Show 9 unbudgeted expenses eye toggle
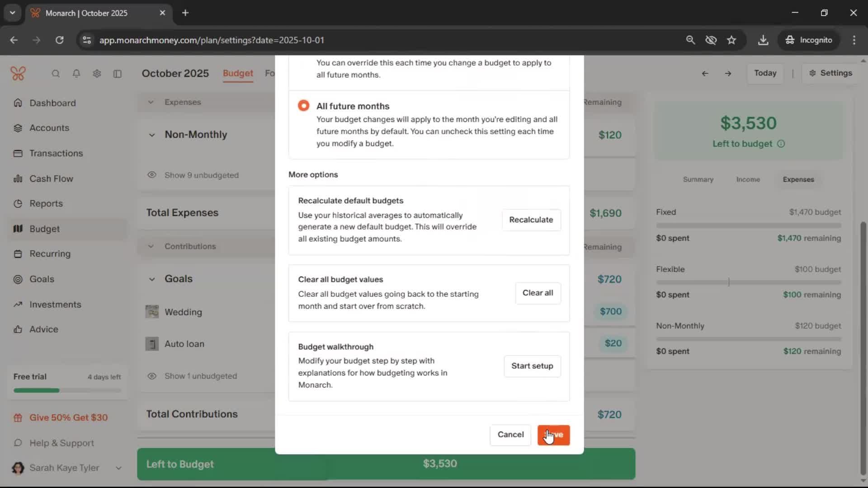The height and width of the screenshot is (488, 868). (x=152, y=175)
